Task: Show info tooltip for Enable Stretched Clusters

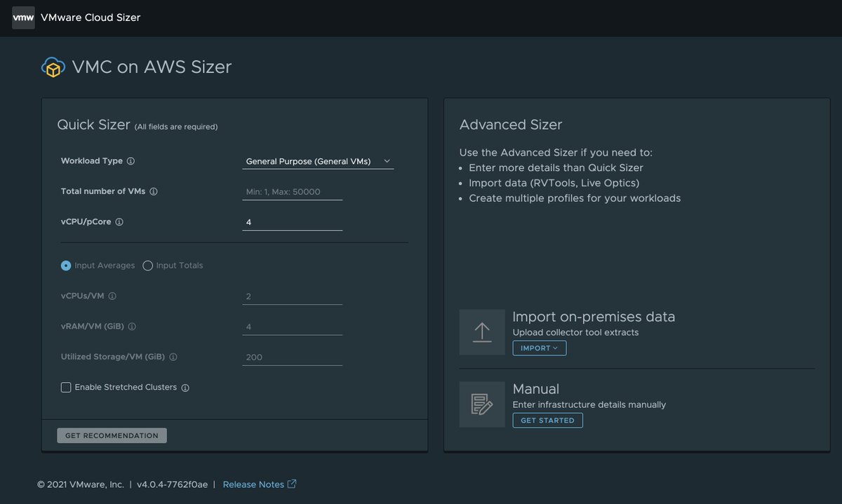Action: (x=186, y=388)
